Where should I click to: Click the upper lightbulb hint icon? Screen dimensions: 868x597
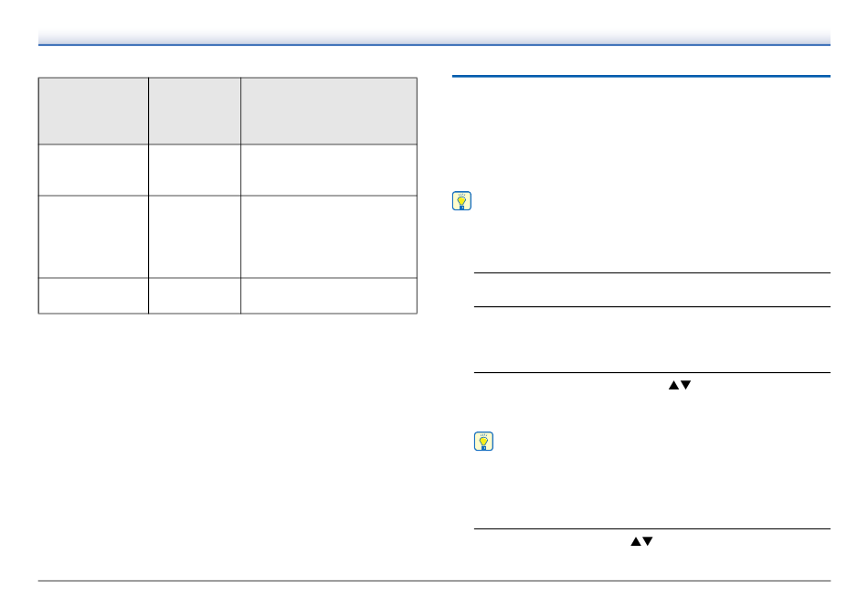461,201
